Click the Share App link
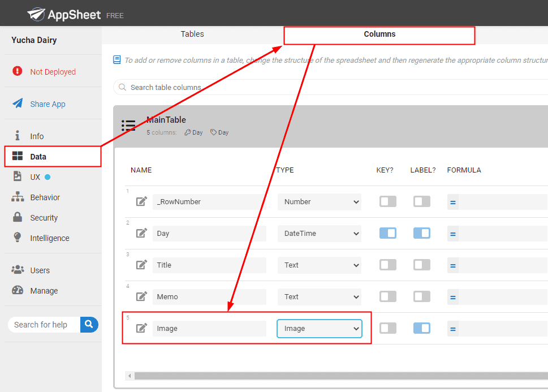The height and width of the screenshot is (392, 548). point(48,104)
